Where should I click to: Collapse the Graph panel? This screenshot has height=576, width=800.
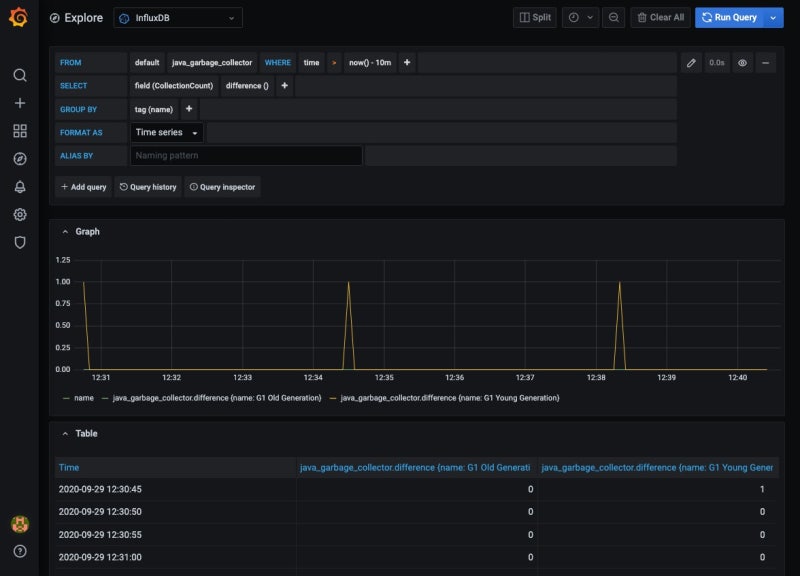65,231
